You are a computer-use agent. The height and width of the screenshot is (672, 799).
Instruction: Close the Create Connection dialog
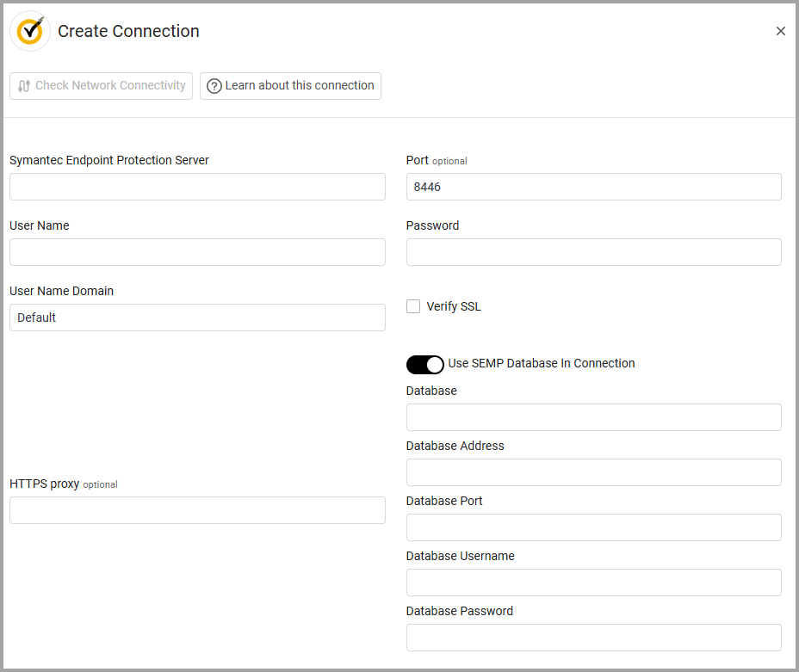781,31
